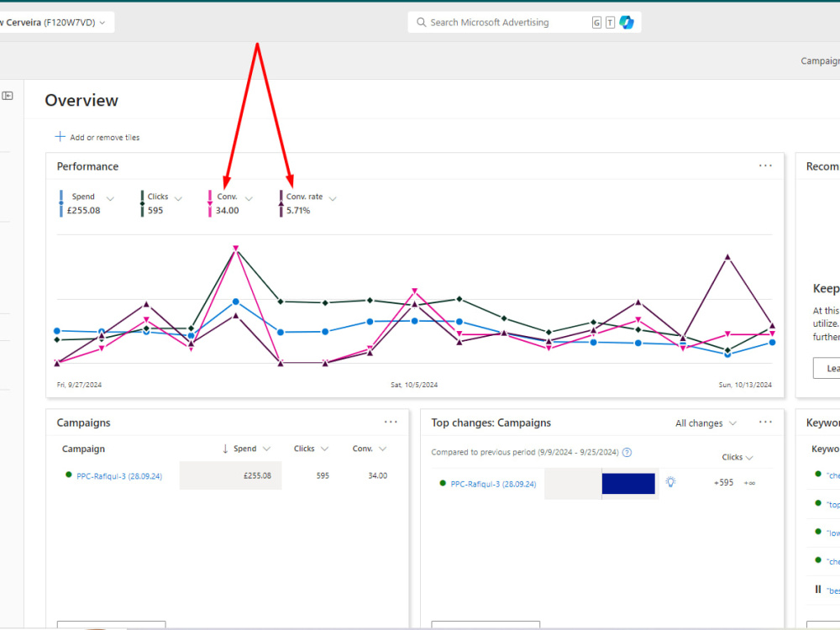Click the blue change bar for PPC-Rafiqul-3

pos(628,484)
